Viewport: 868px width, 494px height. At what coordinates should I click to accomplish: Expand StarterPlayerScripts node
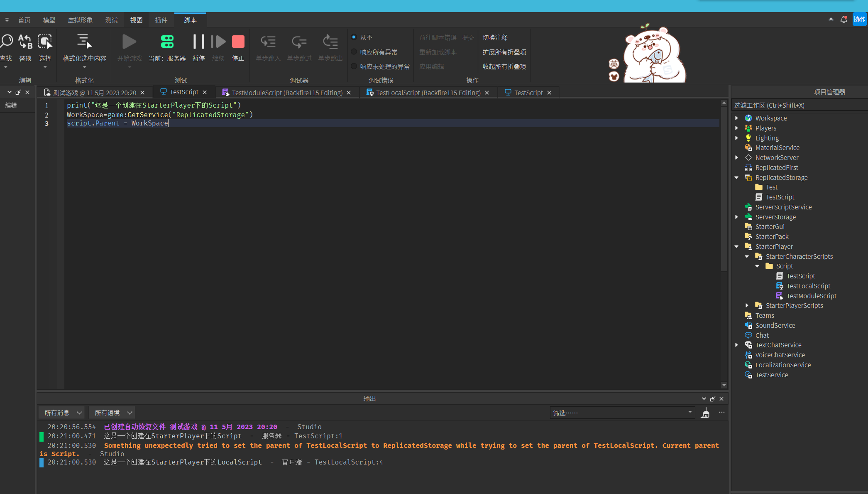click(x=747, y=305)
